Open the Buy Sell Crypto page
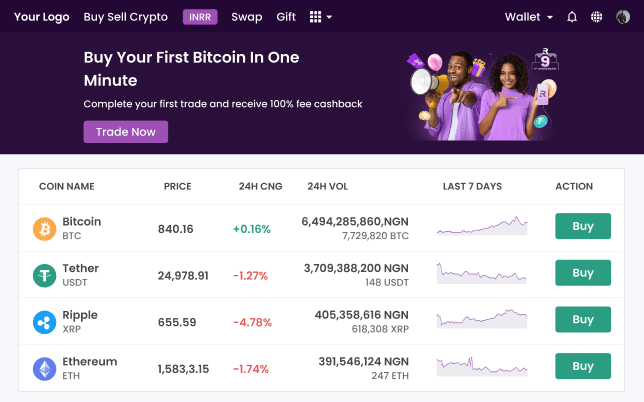The width and height of the screenshot is (644, 402). [x=126, y=17]
